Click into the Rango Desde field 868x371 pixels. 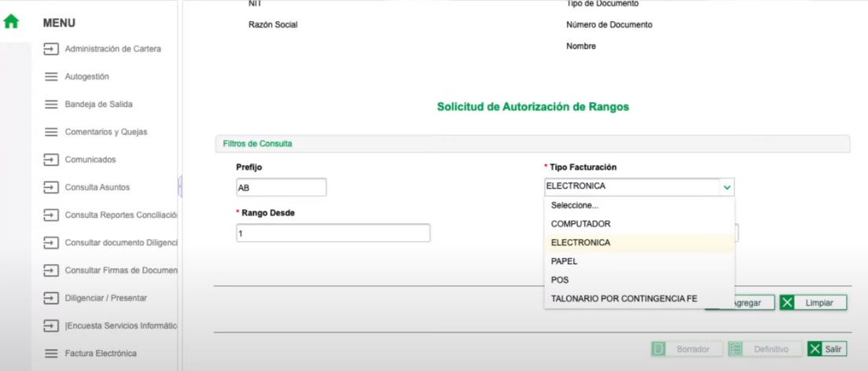(333, 233)
